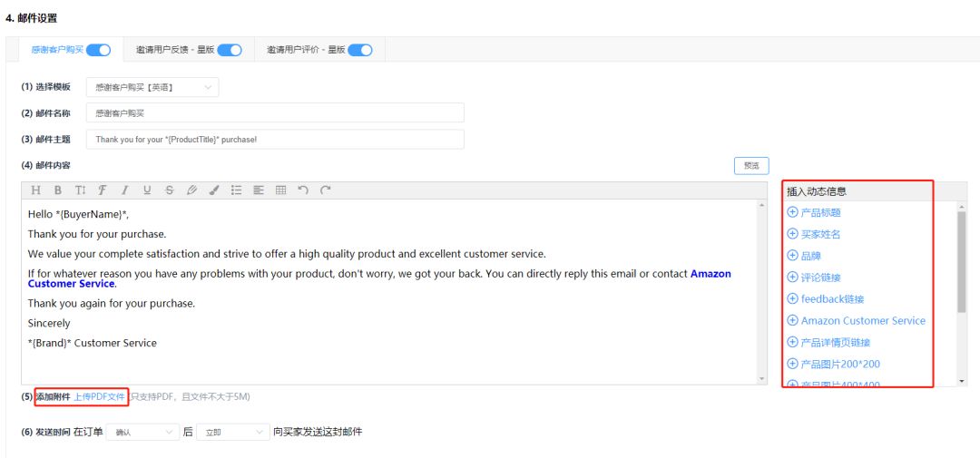
Task: Underline the selected email text
Action: (x=147, y=190)
